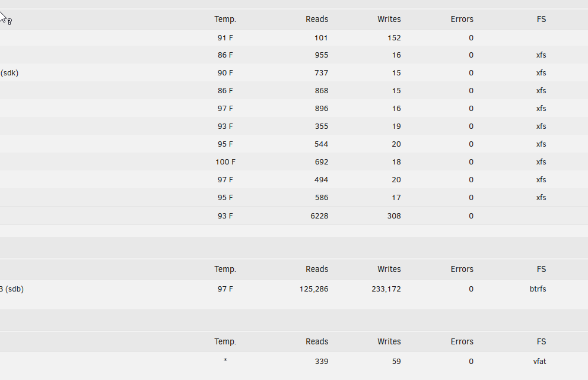Select the 6228 total reads value

click(319, 216)
